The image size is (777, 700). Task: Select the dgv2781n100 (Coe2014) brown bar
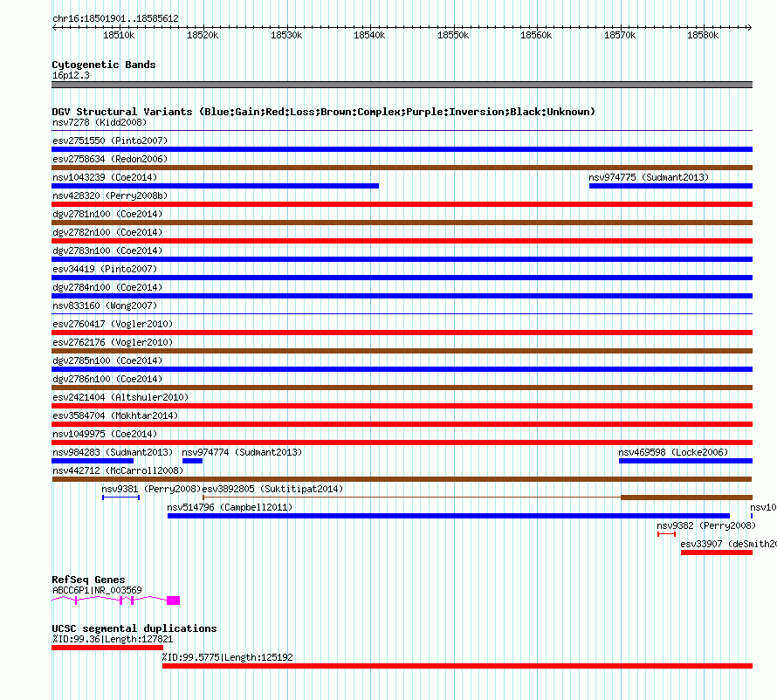(402, 223)
